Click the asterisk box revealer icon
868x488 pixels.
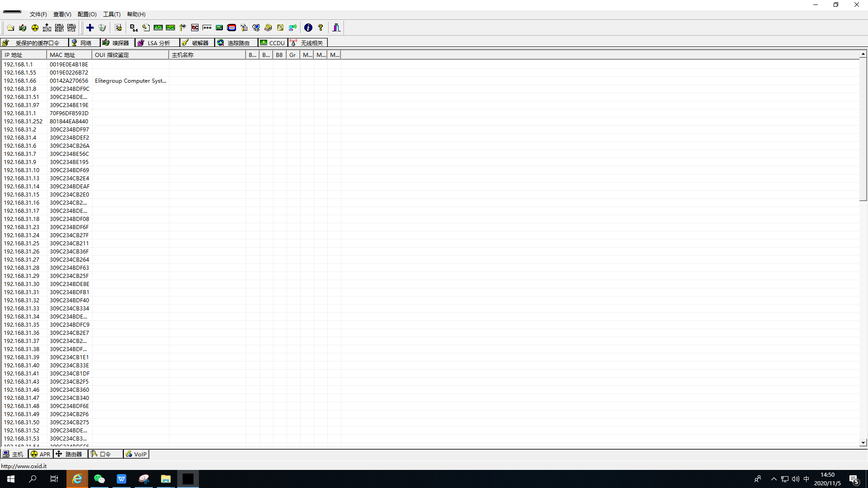point(207,28)
